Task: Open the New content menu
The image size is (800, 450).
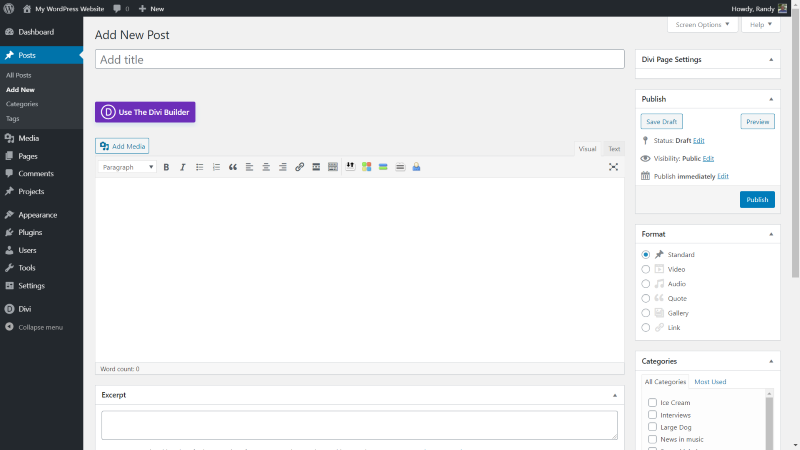Action: point(152,9)
